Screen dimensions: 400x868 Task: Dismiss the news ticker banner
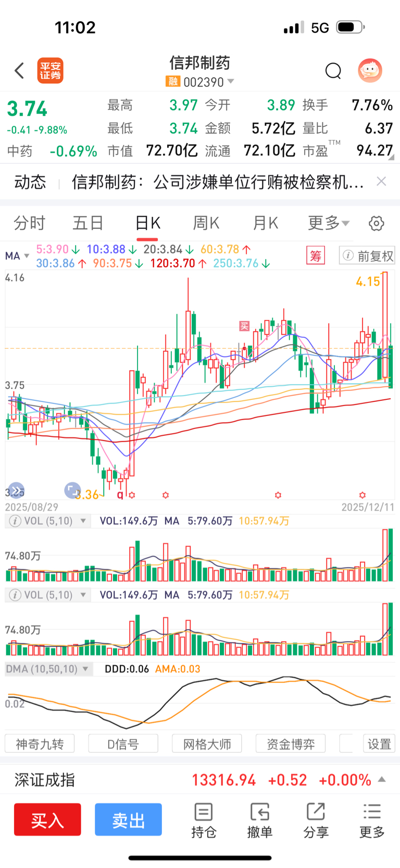381,181
